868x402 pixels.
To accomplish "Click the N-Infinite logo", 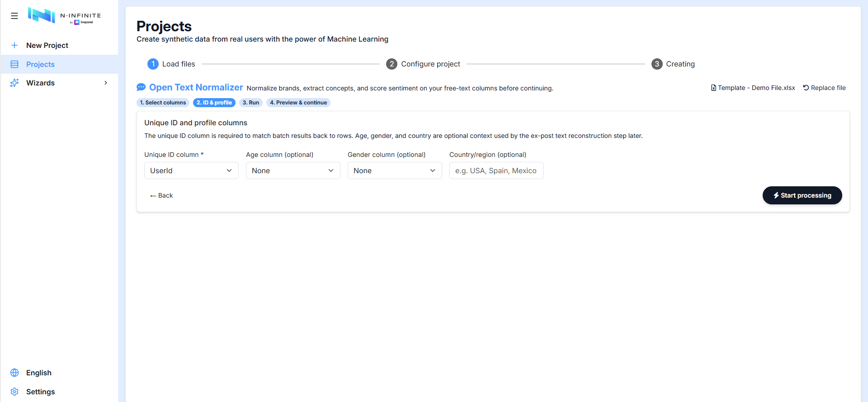I will (x=64, y=16).
